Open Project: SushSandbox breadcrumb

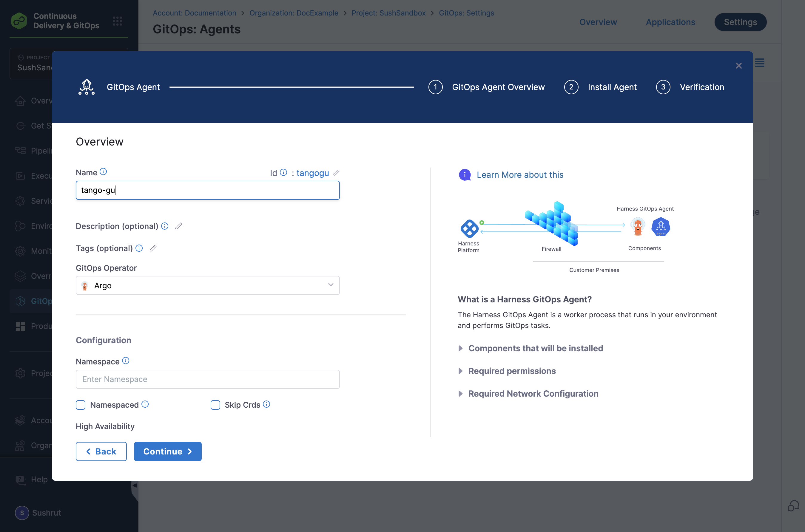[x=388, y=13]
